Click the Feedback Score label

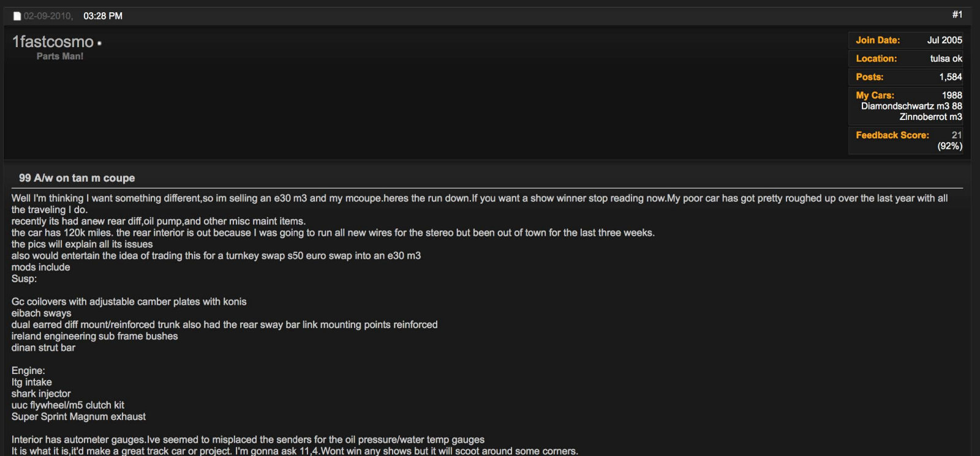(x=892, y=135)
